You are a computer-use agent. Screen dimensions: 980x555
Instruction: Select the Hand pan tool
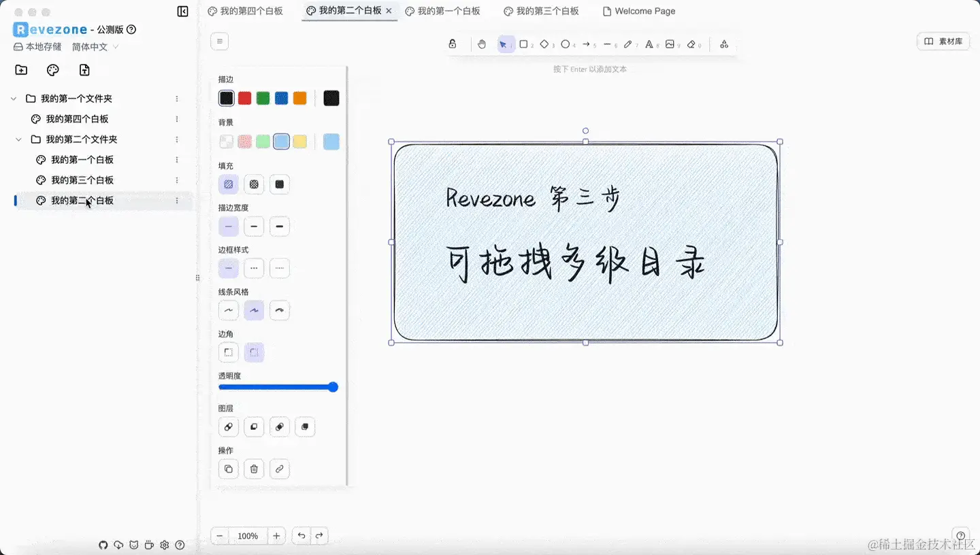pos(482,44)
